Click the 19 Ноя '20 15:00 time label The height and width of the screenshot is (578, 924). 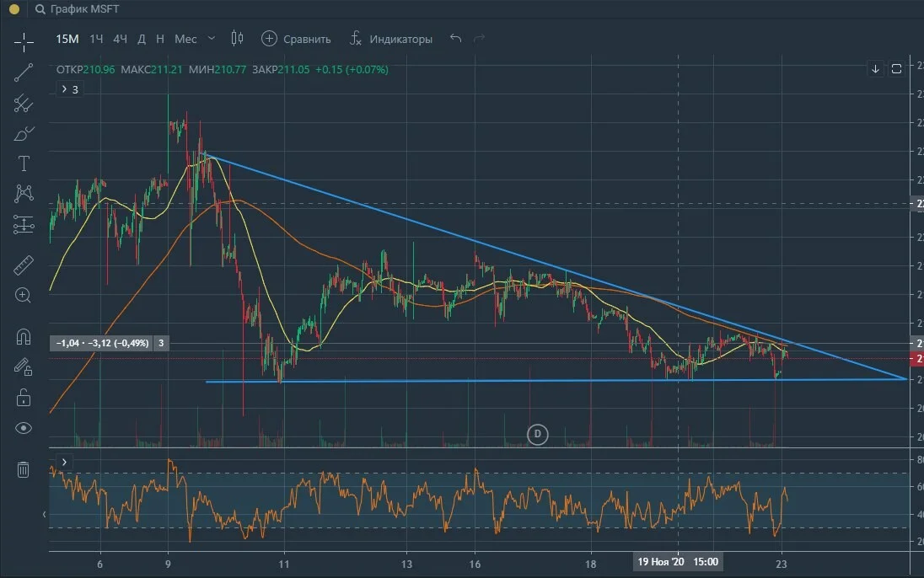tap(678, 561)
